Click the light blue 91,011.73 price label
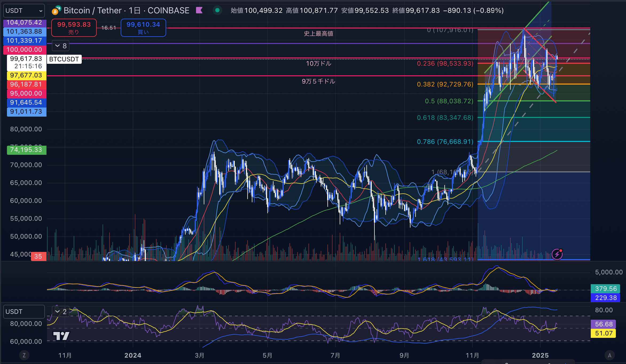Viewport: 626px width, 364px height. [26, 112]
